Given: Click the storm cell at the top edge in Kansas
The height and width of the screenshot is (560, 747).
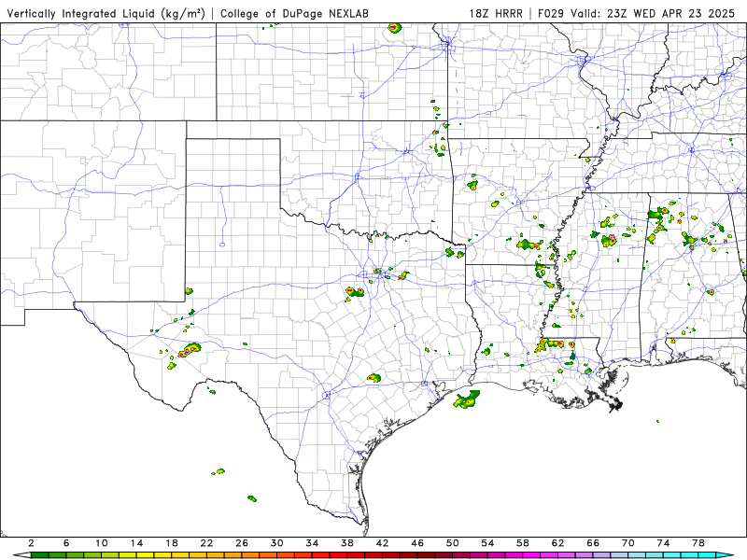Looking at the screenshot, I should point(393,28).
